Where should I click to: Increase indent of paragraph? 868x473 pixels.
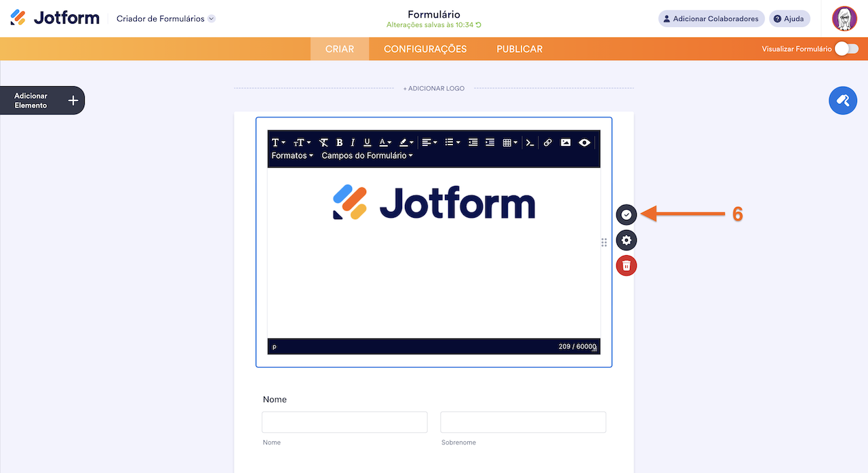[490, 143]
